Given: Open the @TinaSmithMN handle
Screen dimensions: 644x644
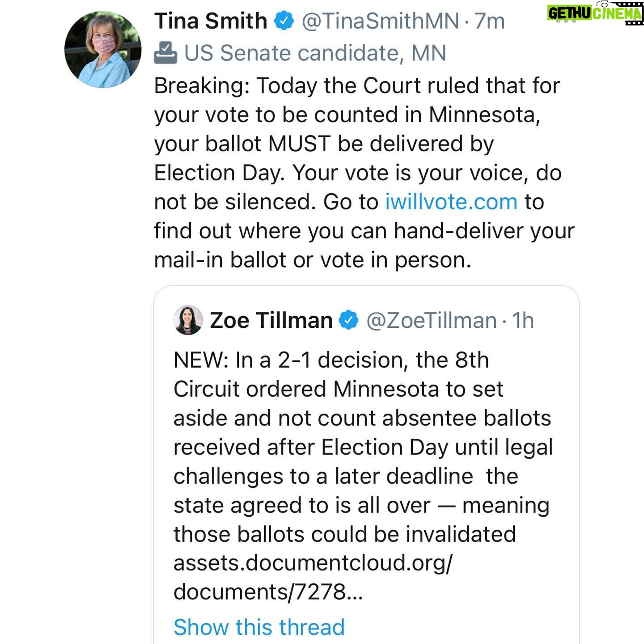Looking at the screenshot, I should (381, 21).
